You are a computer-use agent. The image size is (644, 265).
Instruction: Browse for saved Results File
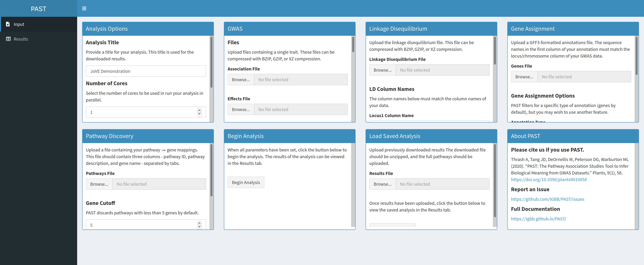tap(383, 184)
